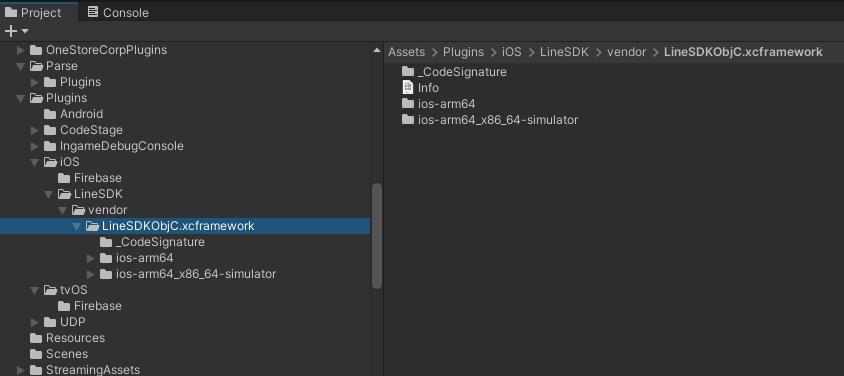844x376 pixels.
Task: Go to vendor in the breadcrumb path
Action: click(x=627, y=52)
